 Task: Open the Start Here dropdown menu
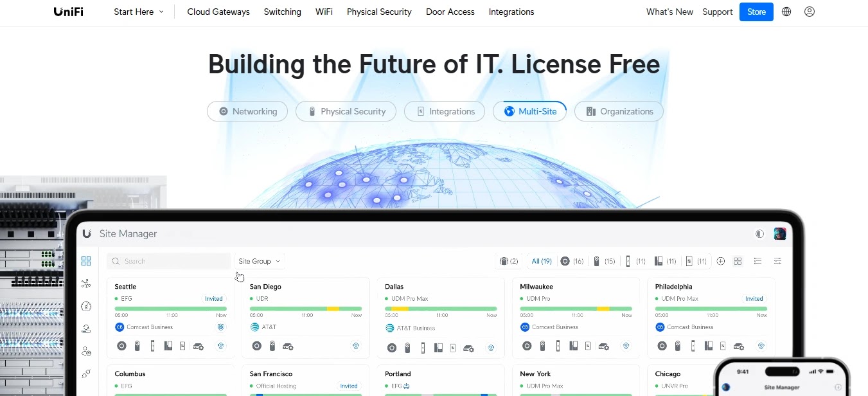139,12
